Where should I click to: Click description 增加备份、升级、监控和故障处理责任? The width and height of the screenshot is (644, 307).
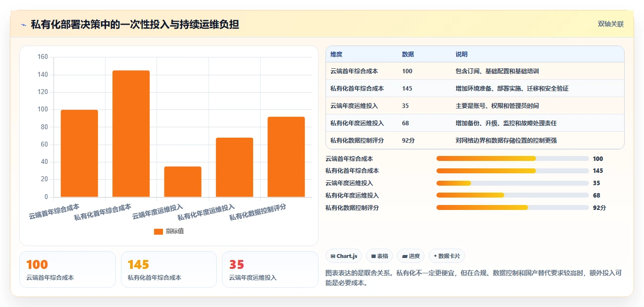pos(506,123)
